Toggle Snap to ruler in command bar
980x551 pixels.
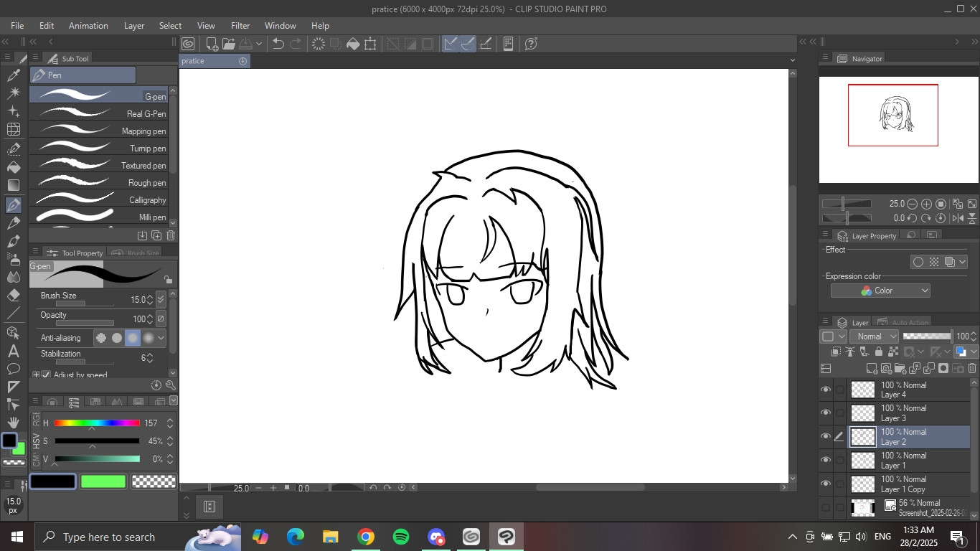coord(451,44)
